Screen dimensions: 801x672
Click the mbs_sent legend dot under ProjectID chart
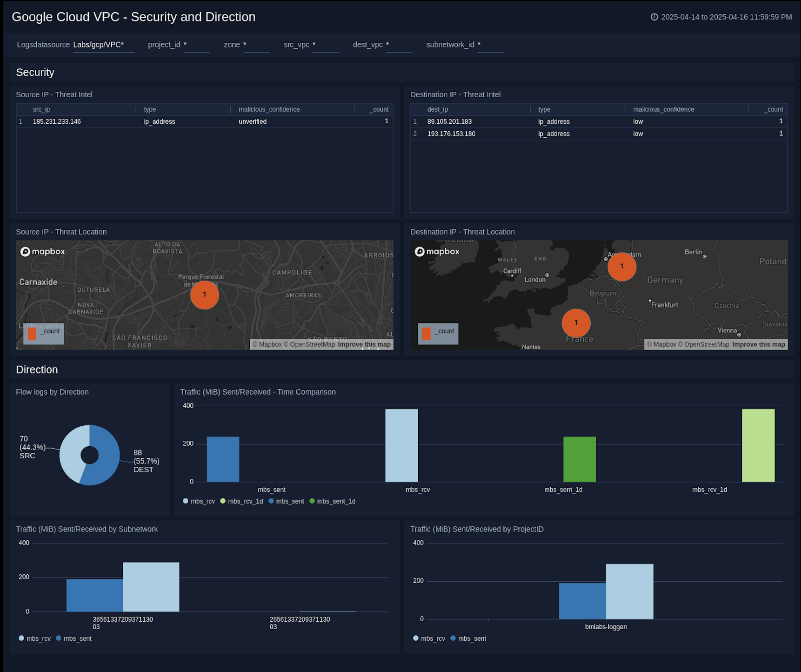point(452,638)
